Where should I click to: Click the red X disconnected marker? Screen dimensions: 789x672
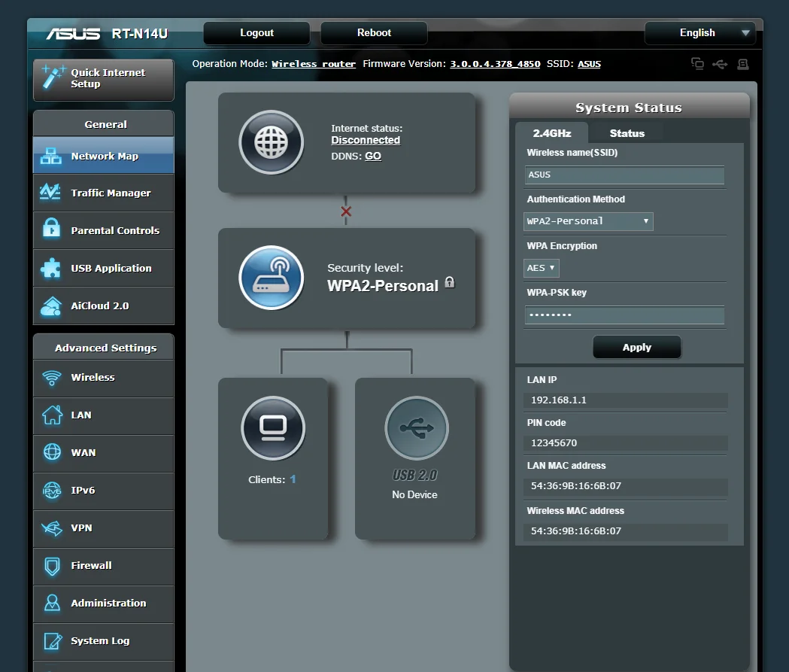tap(346, 211)
